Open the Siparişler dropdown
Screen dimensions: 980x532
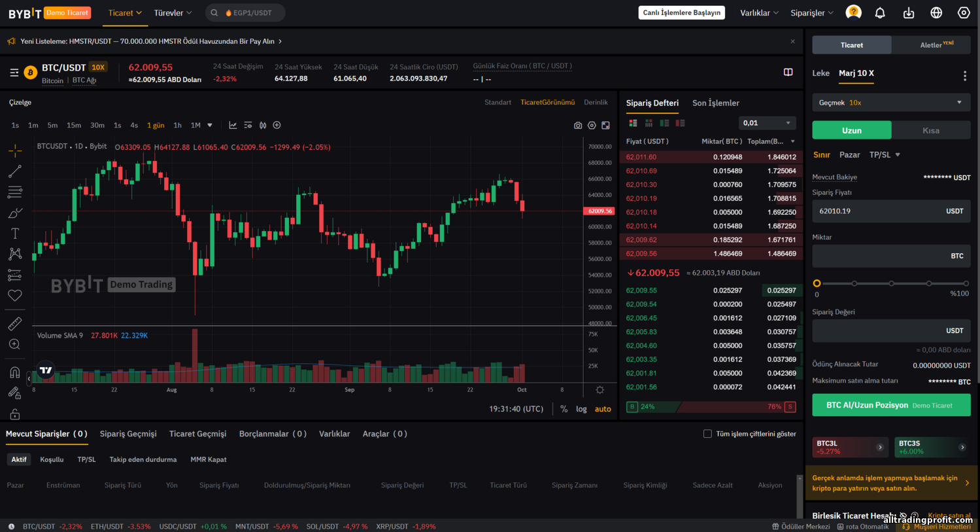point(812,12)
